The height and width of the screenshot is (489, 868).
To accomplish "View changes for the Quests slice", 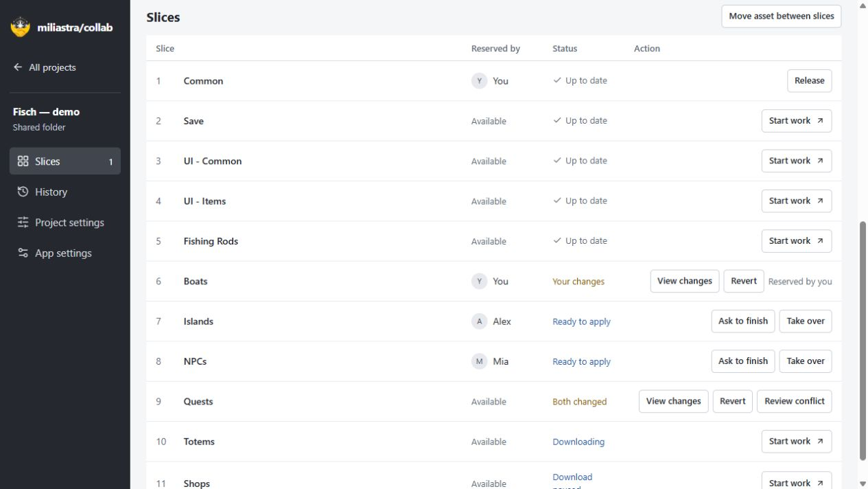I will click(x=674, y=401).
